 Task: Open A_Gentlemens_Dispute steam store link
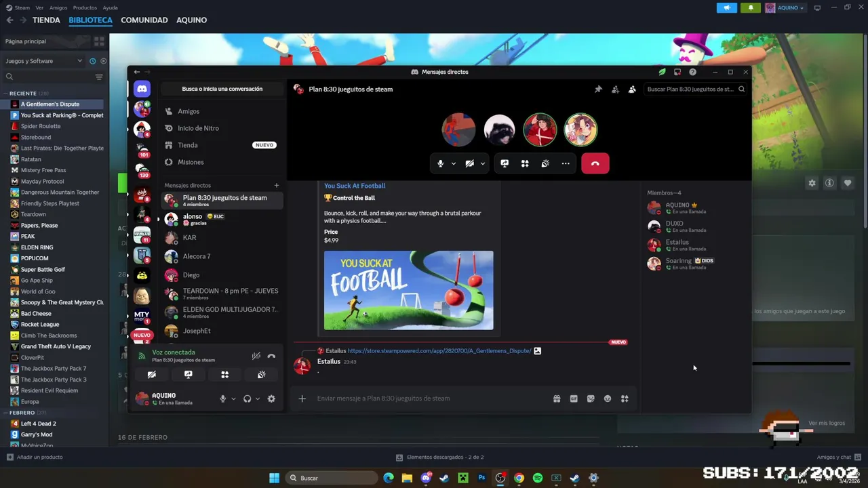point(439,351)
